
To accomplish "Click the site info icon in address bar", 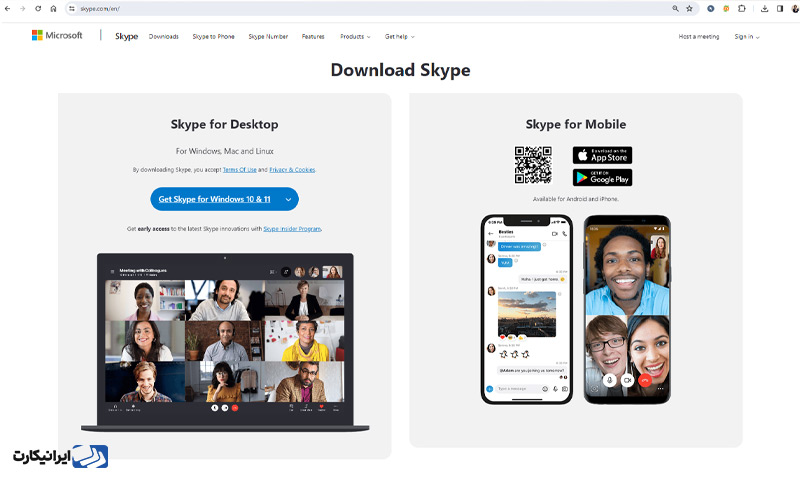I will [x=72, y=9].
